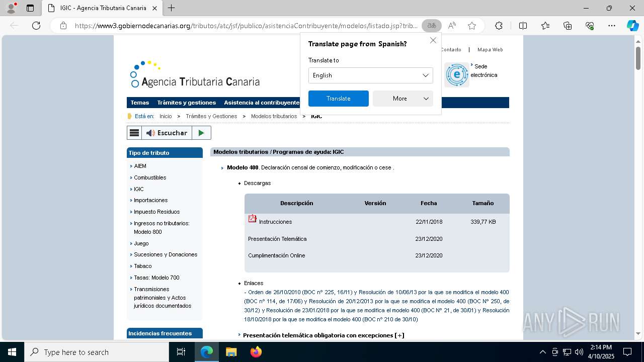Reload the current page

click(x=36, y=26)
